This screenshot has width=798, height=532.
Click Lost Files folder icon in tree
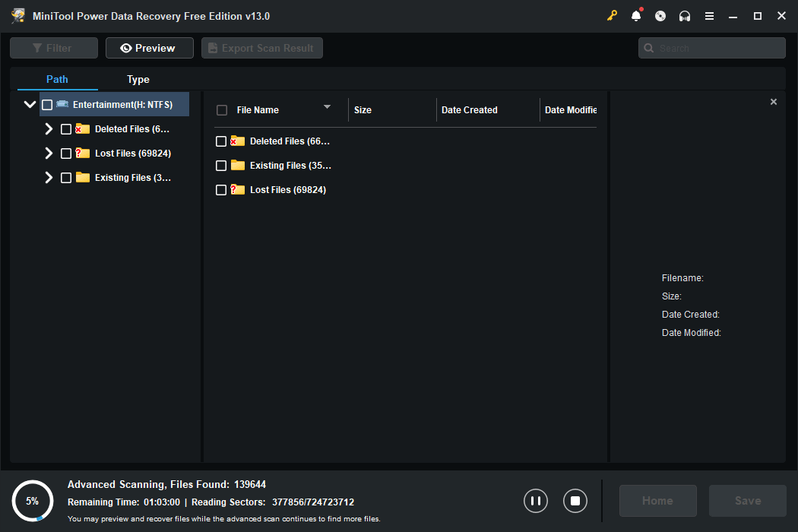[x=82, y=154]
